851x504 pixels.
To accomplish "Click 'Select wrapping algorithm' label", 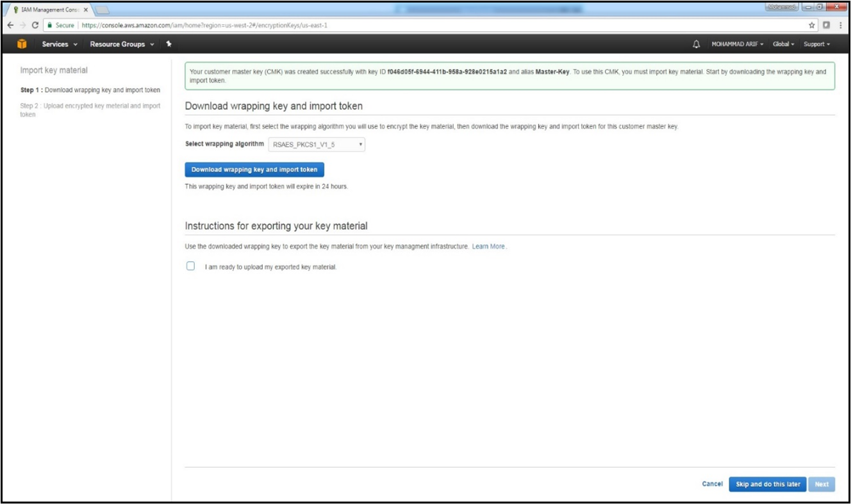I will [224, 144].
